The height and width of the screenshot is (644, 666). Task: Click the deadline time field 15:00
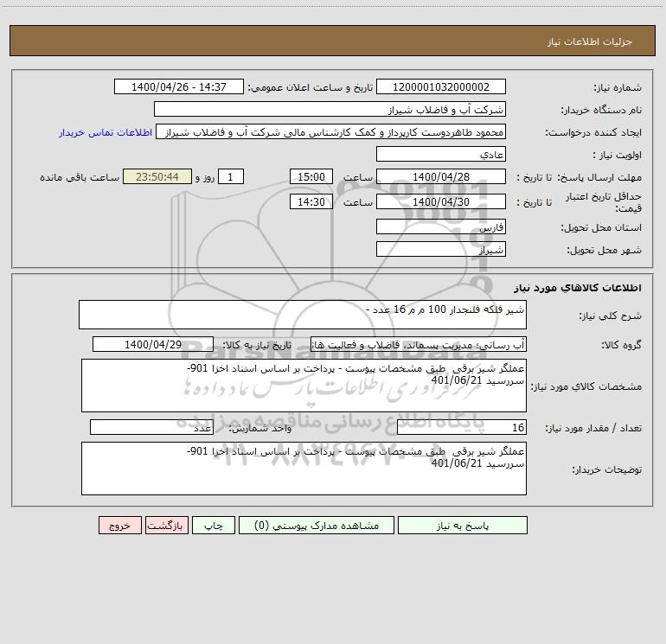click(x=311, y=176)
